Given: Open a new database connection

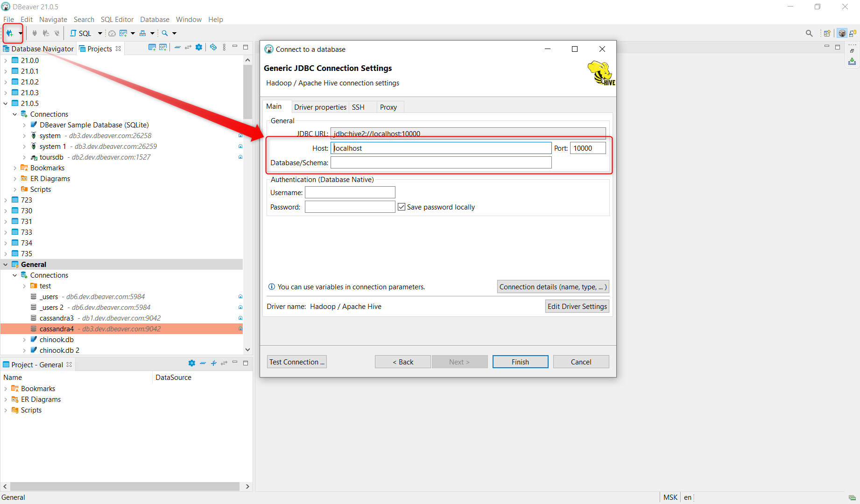Looking at the screenshot, I should (10, 33).
